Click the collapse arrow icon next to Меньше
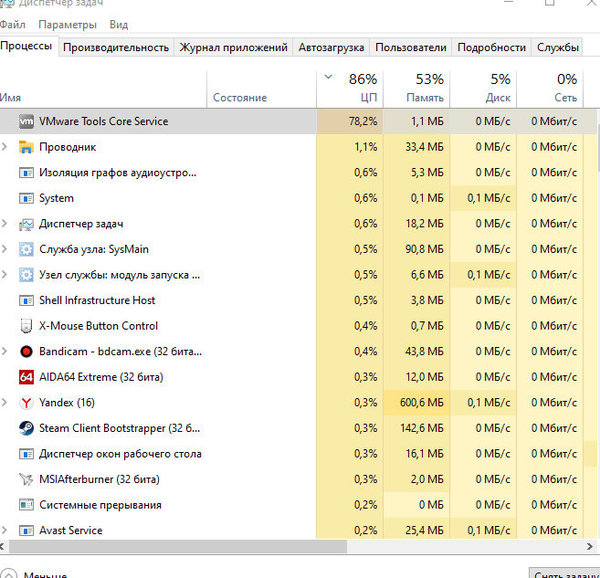 point(8,574)
